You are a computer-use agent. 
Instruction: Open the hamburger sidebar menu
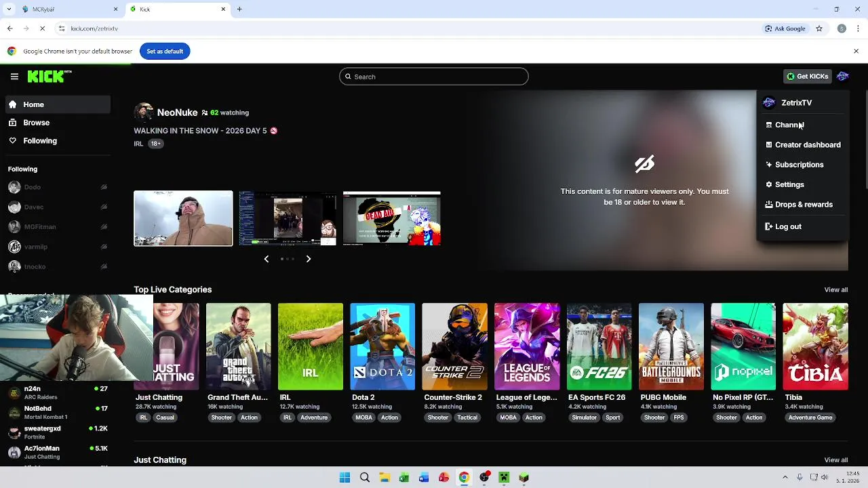[14, 77]
